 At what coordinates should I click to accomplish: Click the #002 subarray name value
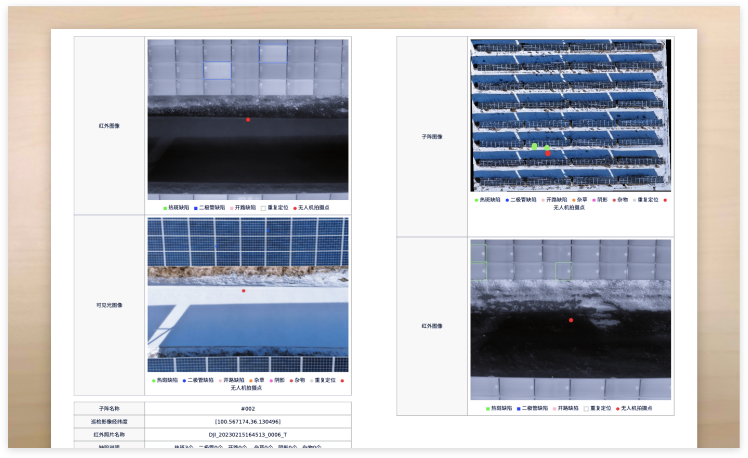click(248, 409)
